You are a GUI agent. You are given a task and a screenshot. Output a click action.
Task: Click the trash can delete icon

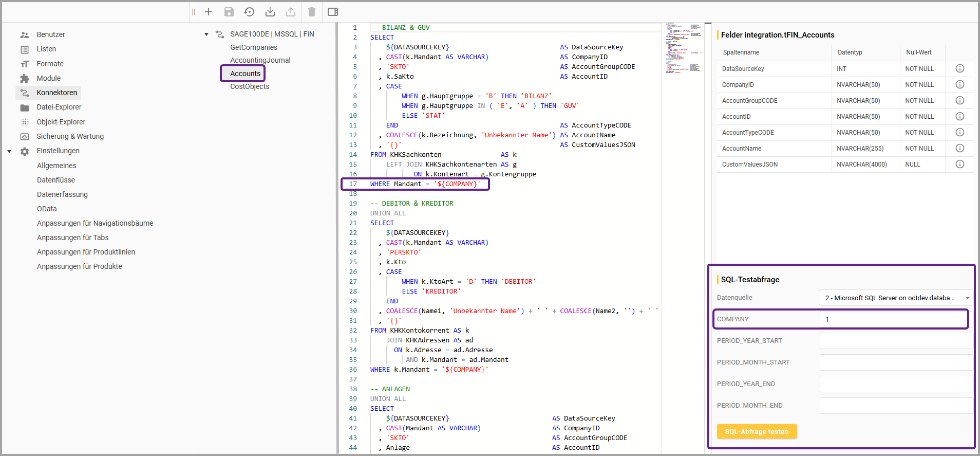312,12
